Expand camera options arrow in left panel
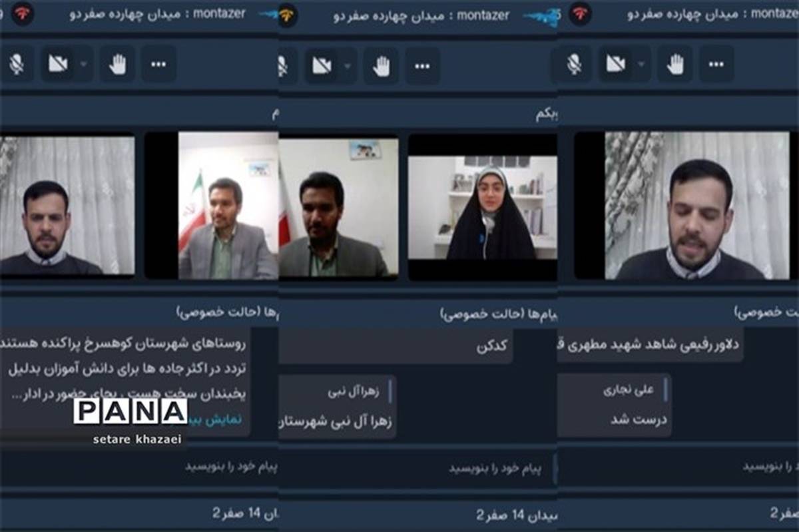This screenshot has width=799, height=532. (x=83, y=65)
